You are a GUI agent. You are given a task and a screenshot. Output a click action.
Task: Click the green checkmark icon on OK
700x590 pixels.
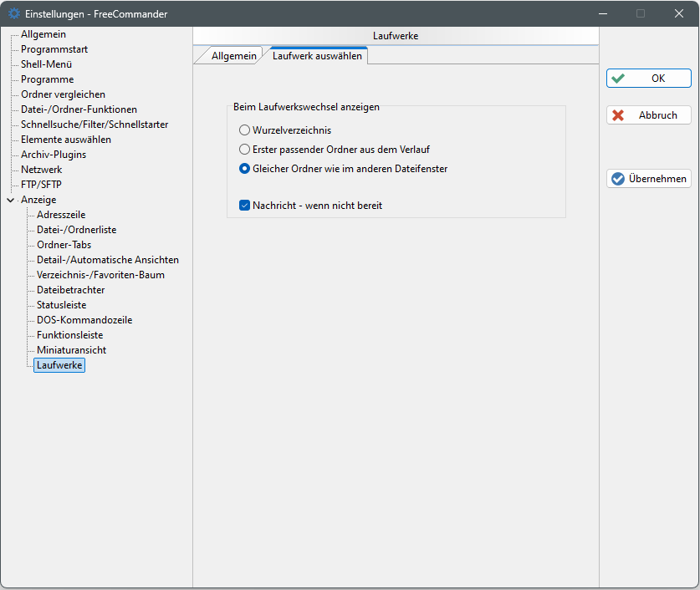tap(618, 79)
